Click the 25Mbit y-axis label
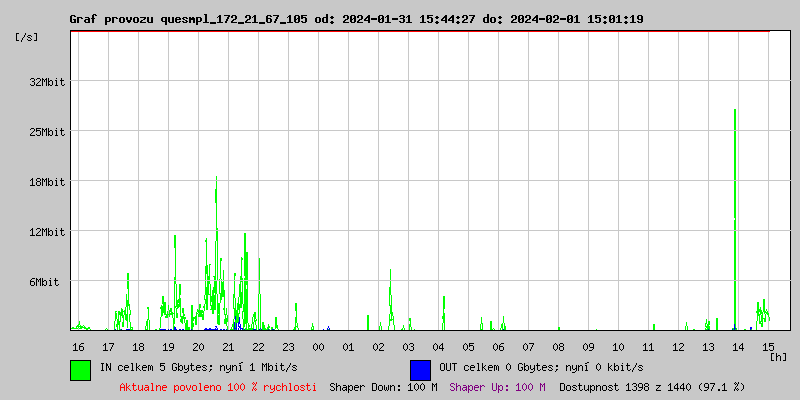Viewport: 800px width, 400px height. click(46, 132)
